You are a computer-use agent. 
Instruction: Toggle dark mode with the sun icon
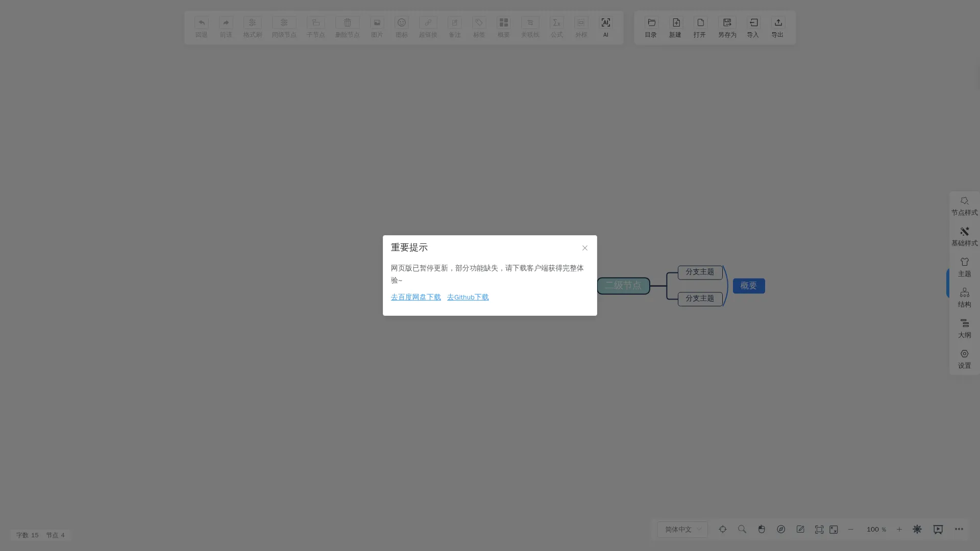point(917,530)
